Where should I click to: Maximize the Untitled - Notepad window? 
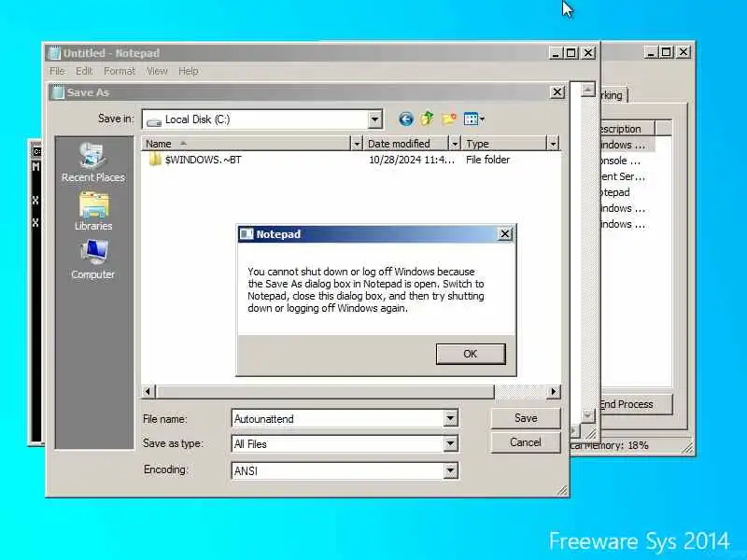(x=571, y=53)
